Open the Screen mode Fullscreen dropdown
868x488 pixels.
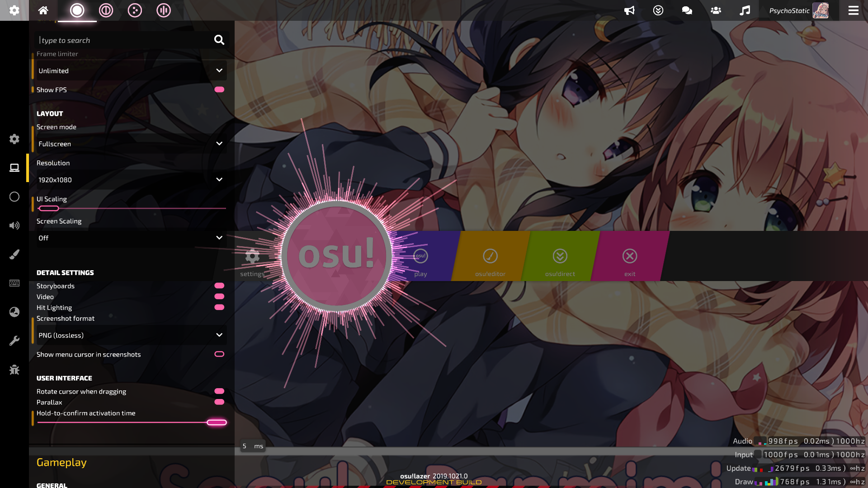[131, 144]
